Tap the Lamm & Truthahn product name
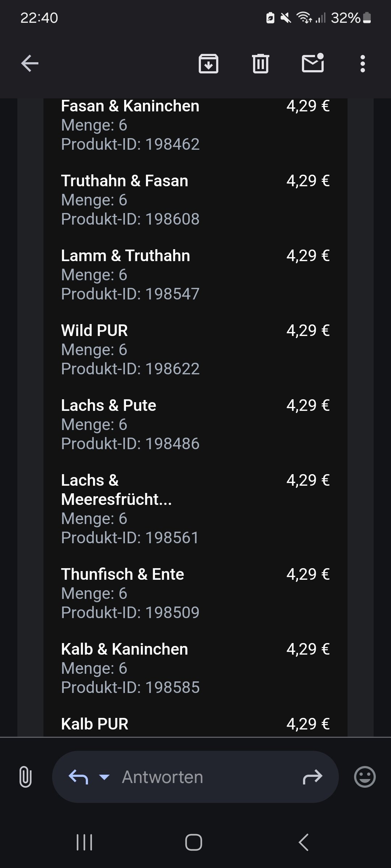The height and width of the screenshot is (868, 391). (x=126, y=256)
